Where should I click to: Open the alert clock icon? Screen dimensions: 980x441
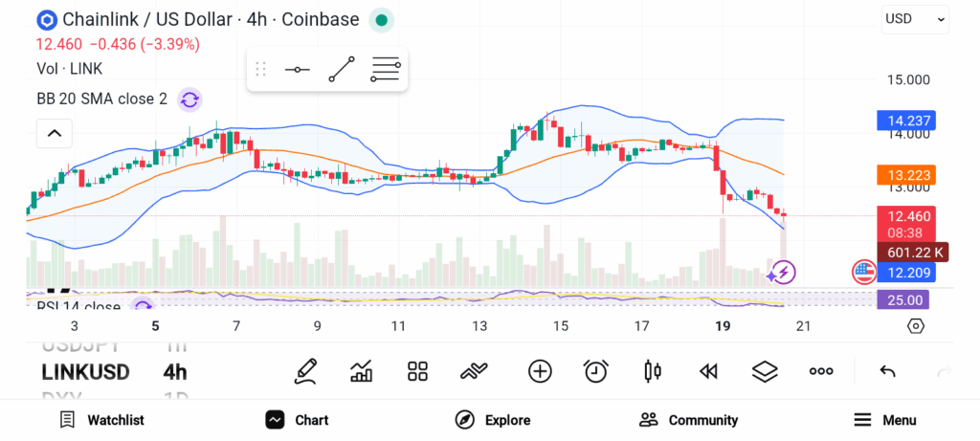pos(596,371)
